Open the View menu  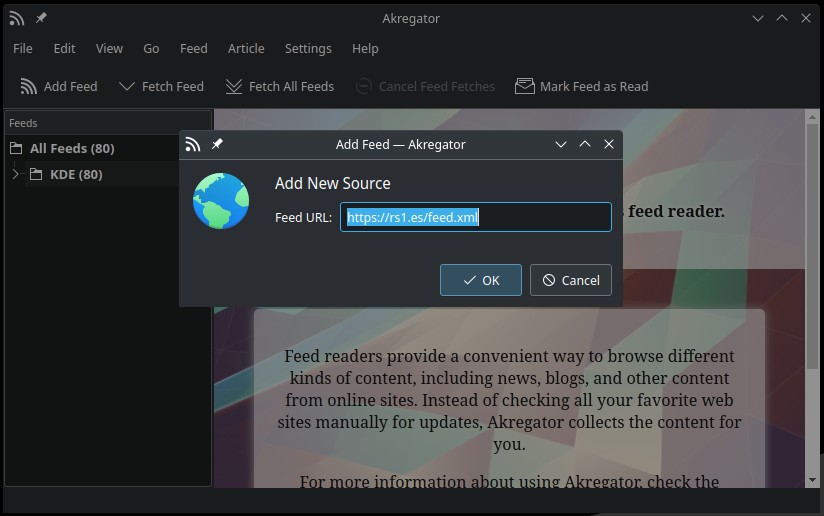109,48
